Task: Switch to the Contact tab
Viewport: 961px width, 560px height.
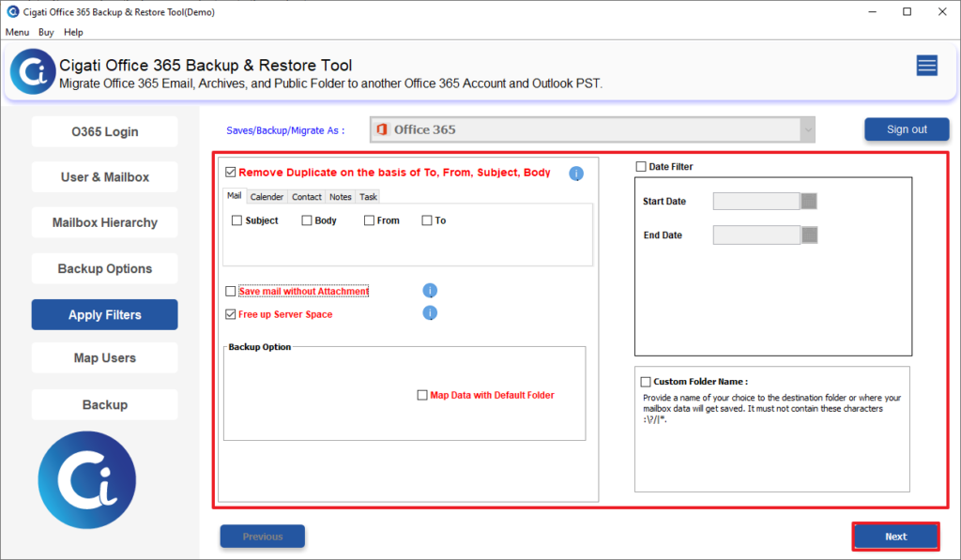Action: [307, 197]
